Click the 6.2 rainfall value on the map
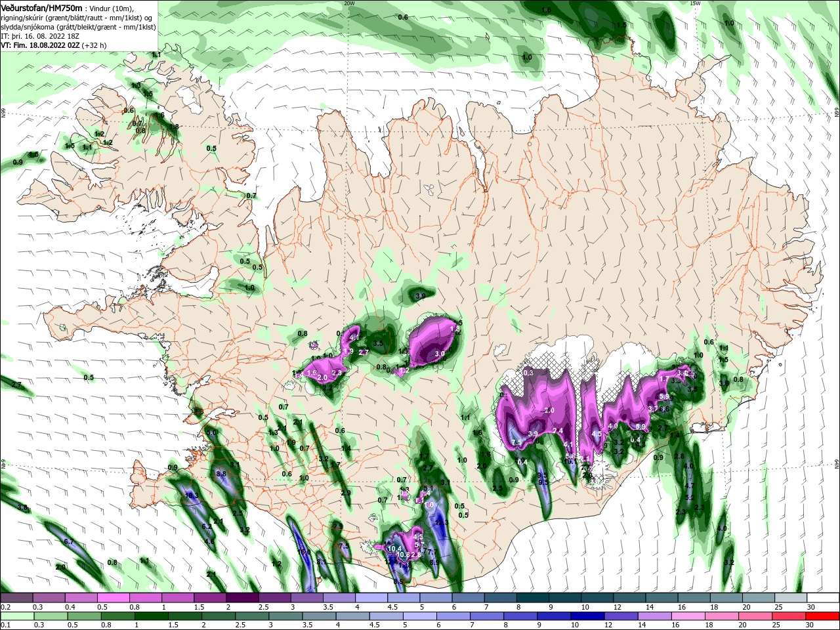The image size is (840, 630). click(206, 526)
